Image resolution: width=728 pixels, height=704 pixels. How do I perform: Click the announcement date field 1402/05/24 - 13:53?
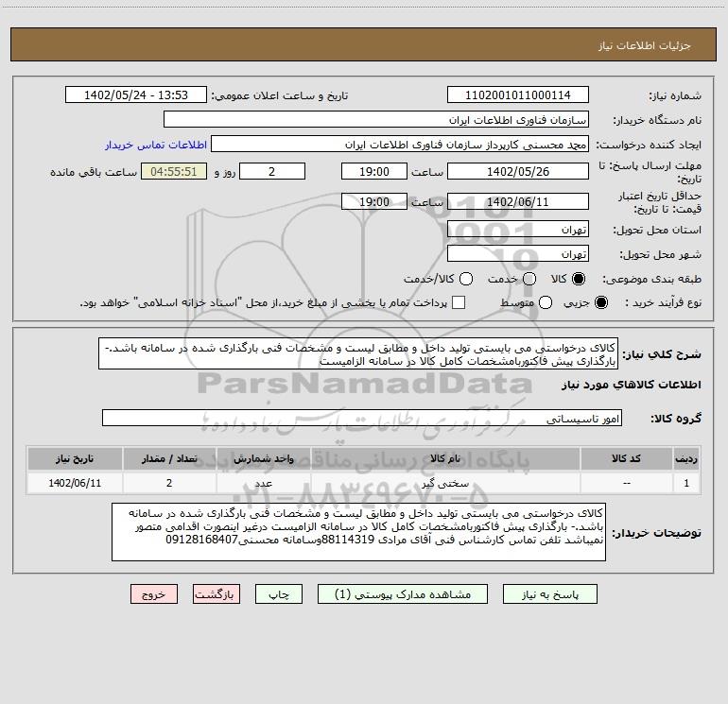(x=136, y=95)
